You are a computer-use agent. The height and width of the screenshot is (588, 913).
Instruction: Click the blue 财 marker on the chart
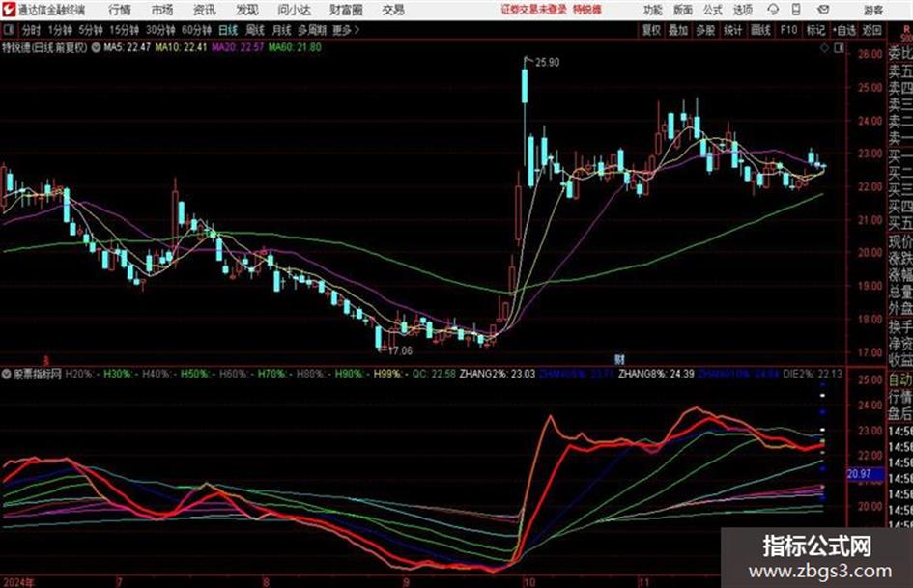620,359
